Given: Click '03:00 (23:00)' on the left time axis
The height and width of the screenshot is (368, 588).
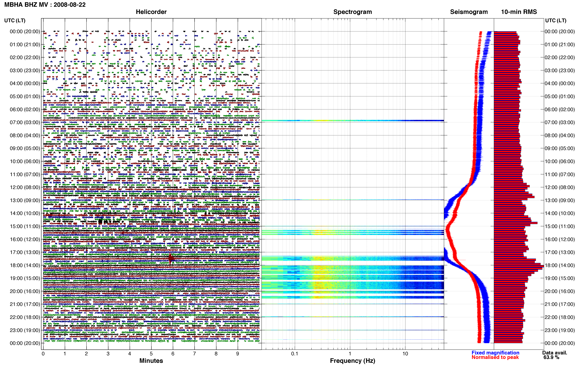Looking at the screenshot, I should coord(25,70).
